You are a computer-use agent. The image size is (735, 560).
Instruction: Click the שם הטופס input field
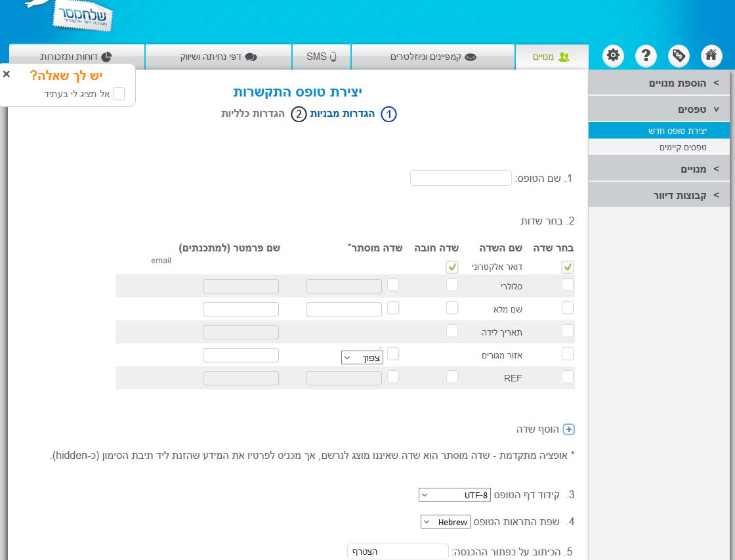(461, 178)
